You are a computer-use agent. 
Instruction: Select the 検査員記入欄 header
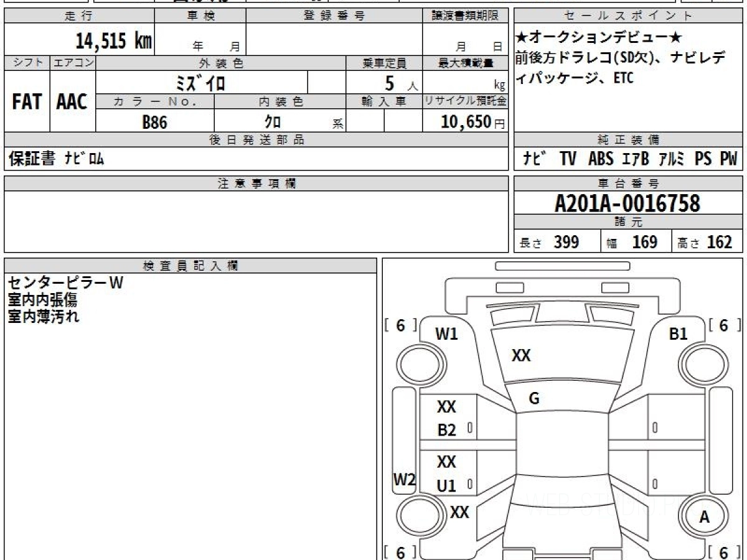click(190, 265)
